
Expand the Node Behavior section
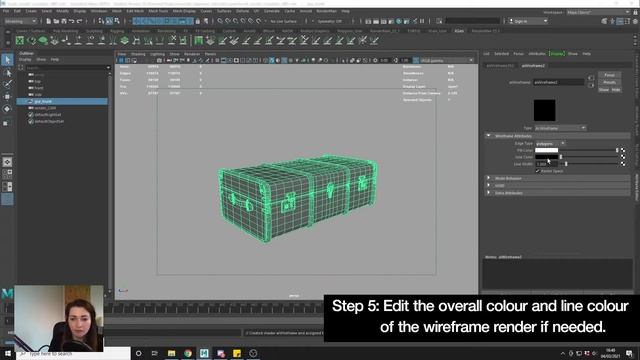pyautogui.click(x=489, y=178)
